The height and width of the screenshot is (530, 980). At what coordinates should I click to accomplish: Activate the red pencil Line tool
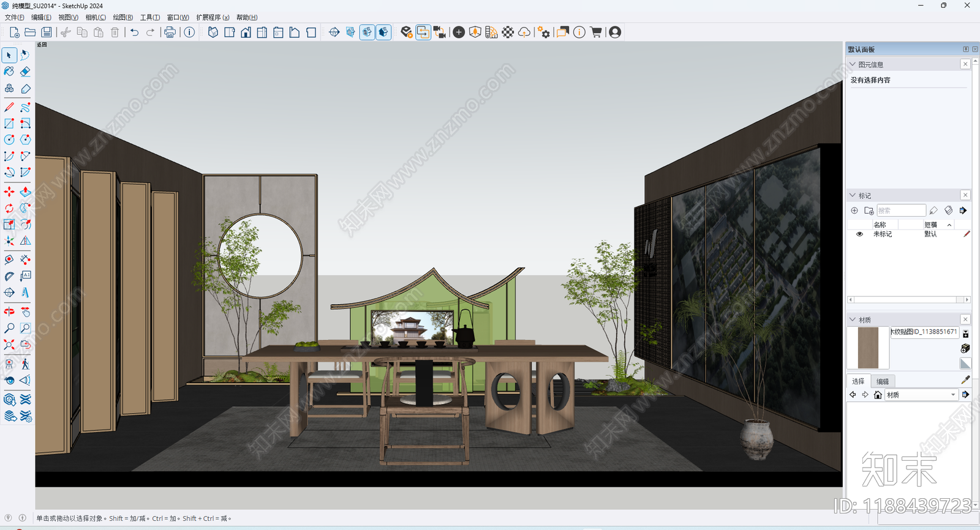[x=9, y=107]
